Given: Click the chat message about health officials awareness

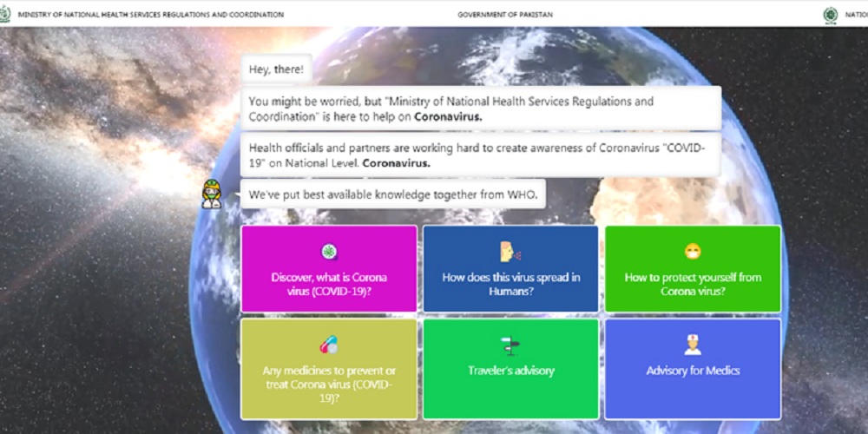Looking at the screenshot, I should click(x=480, y=155).
